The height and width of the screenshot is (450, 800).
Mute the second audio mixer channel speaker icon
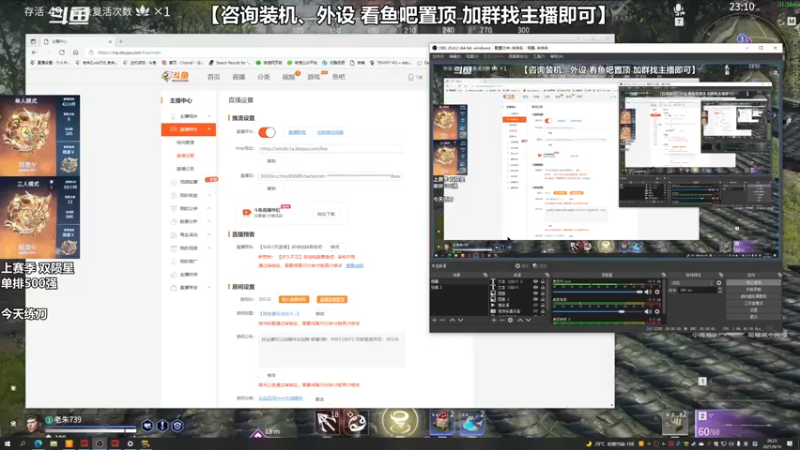(647, 311)
